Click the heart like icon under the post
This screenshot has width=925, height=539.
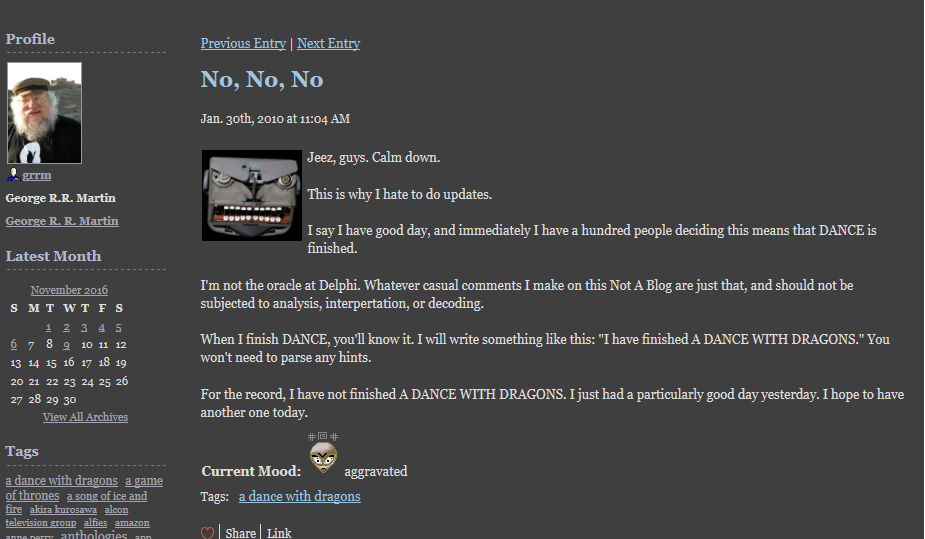[208, 533]
